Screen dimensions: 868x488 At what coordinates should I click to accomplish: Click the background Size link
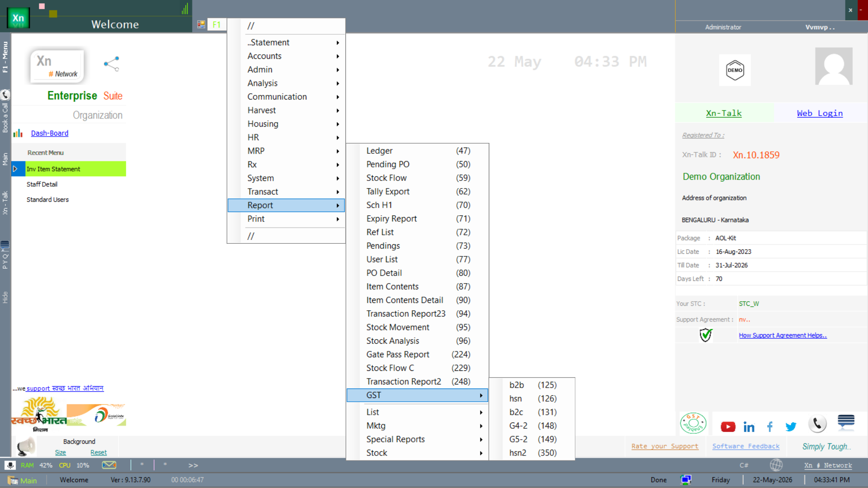tap(60, 452)
